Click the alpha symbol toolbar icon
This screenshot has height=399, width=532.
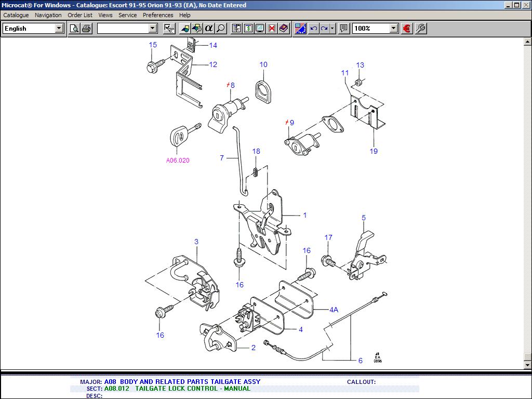click(x=209, y=28)
